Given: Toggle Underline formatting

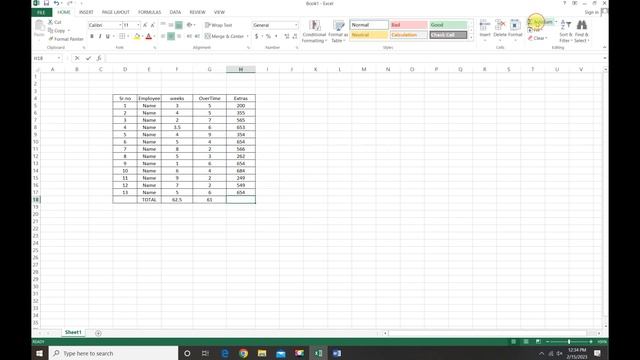Looking at the screenshot, I should (108, 36).
